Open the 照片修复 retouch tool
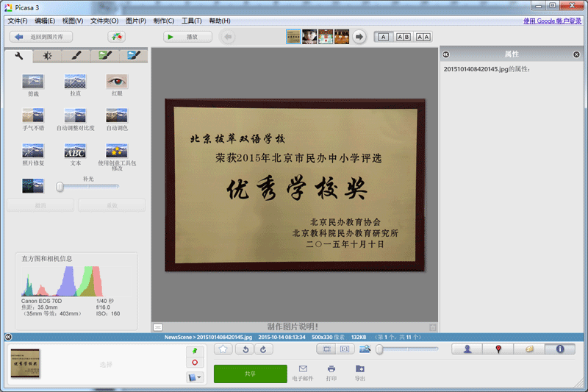 point(33,154)
